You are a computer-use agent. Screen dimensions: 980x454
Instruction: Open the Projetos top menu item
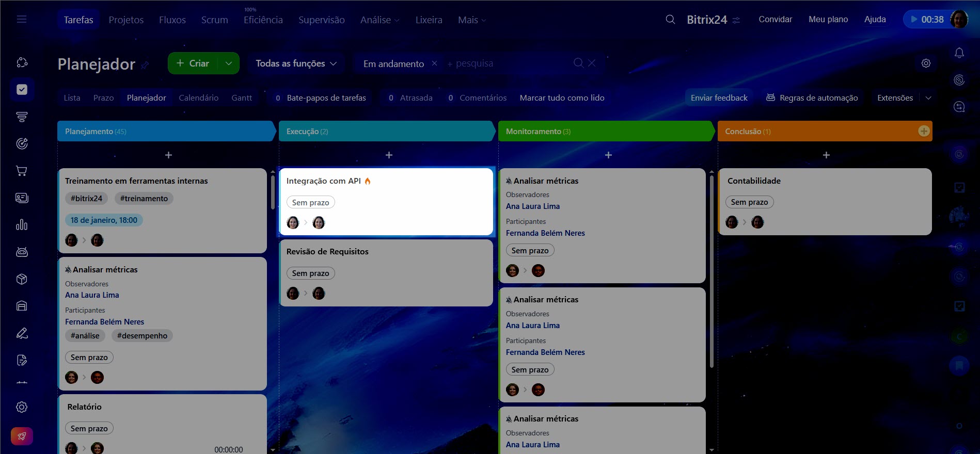coord(126,20)
